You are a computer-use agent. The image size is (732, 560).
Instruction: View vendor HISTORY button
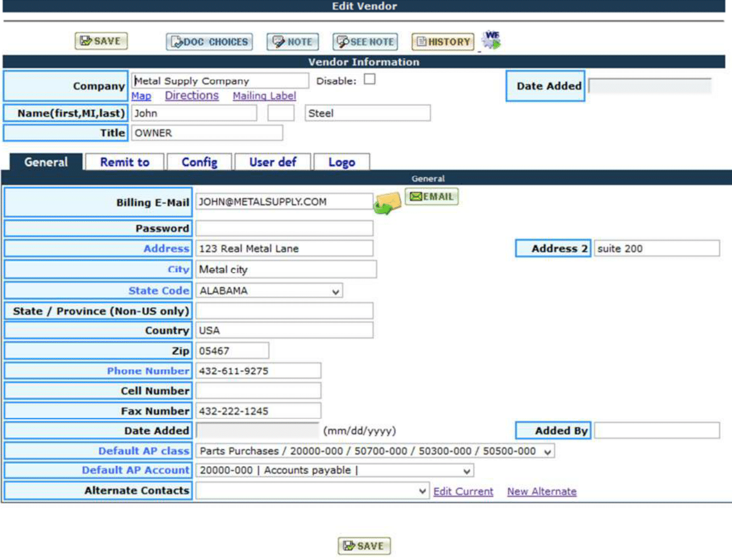tap(443, 42)
